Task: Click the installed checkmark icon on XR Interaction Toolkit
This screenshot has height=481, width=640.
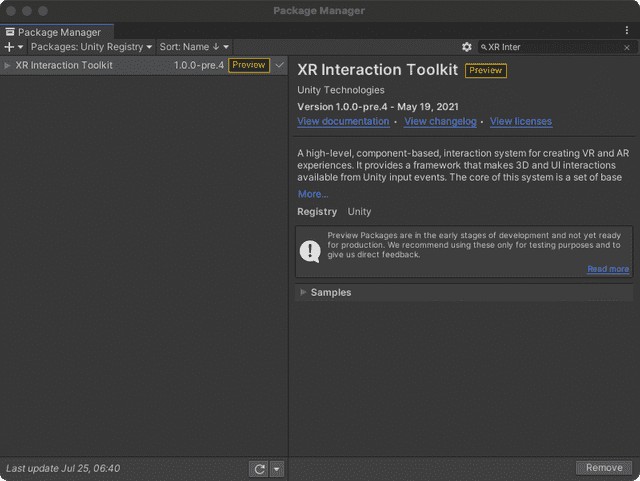Action: point(279,65)
